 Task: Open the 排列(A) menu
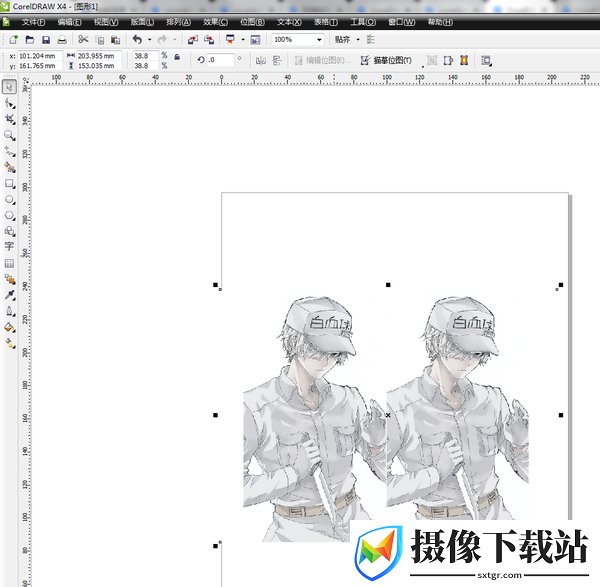pyautogui.click(x=179, y=22)
